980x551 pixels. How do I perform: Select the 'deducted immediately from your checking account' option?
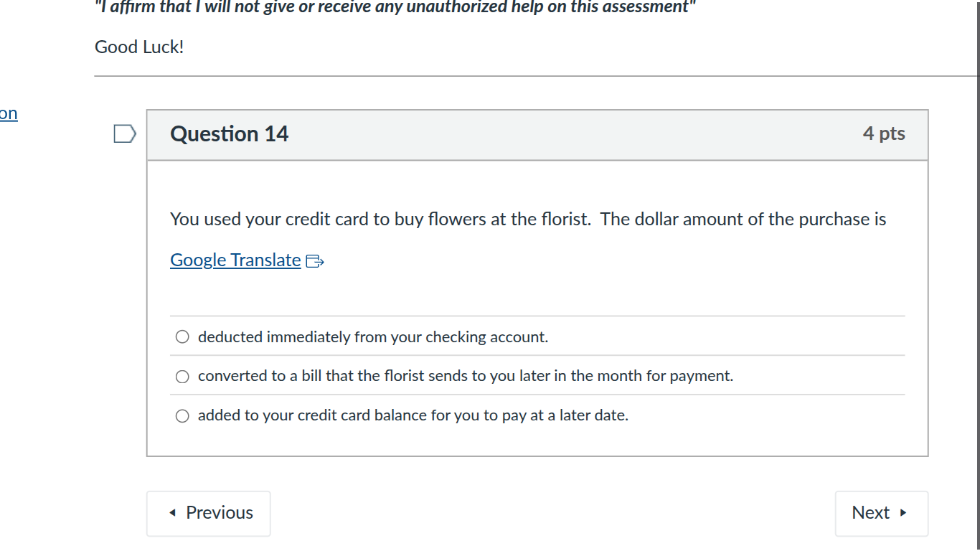(182, 336)
